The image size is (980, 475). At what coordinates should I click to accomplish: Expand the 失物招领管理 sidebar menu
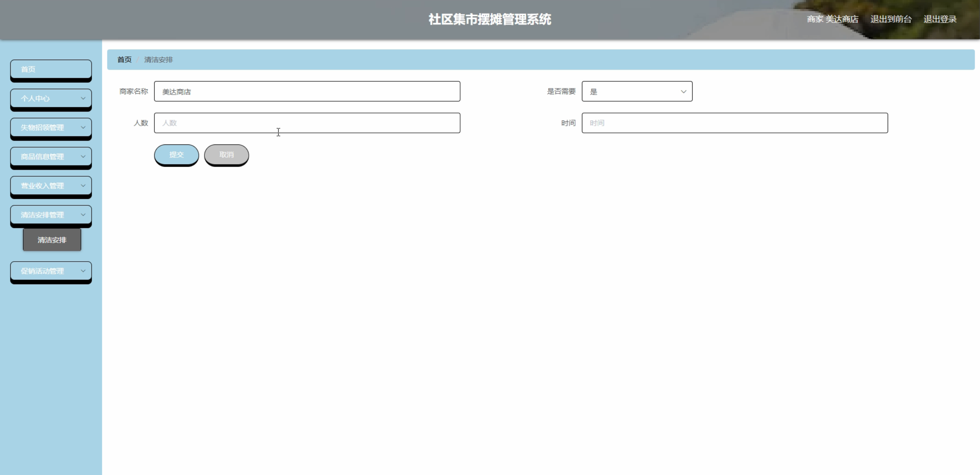point(51,128)
